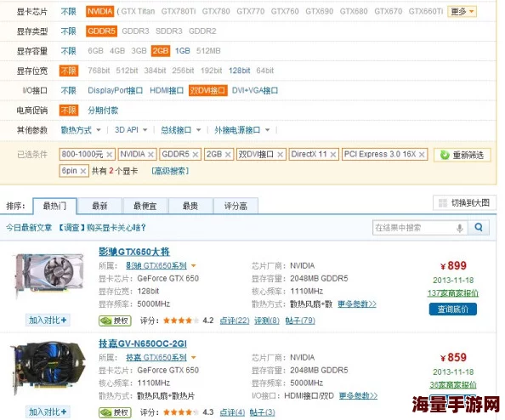Select DisplayPort接口 I/O filter
The image size is (505, 420).
(x=115, y=90)
